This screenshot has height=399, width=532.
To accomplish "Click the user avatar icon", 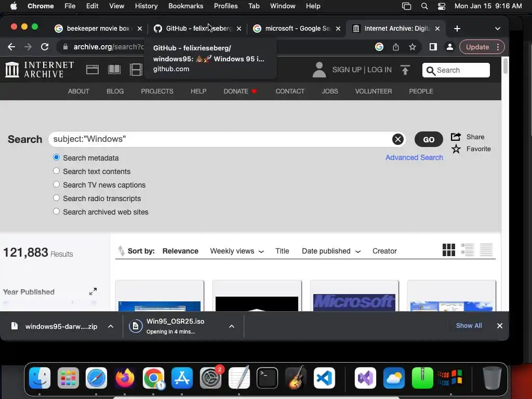I will tap(319, 70).
